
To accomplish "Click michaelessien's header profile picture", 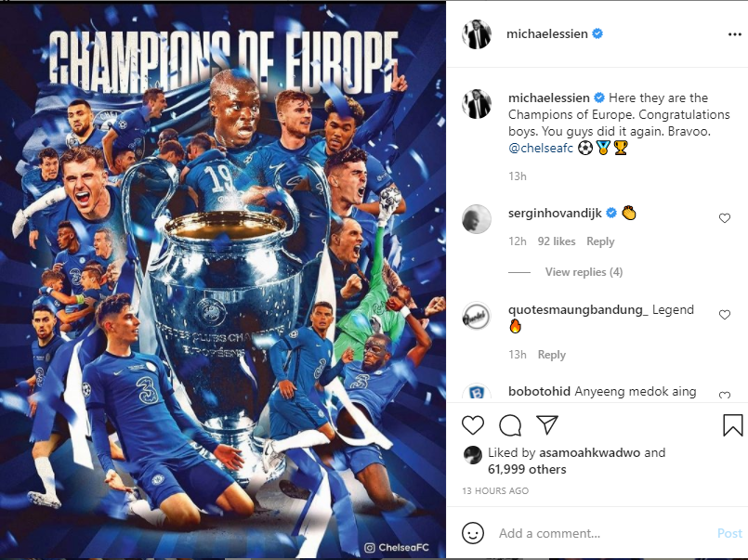I will pyautogui.click(x=476, y=34).
